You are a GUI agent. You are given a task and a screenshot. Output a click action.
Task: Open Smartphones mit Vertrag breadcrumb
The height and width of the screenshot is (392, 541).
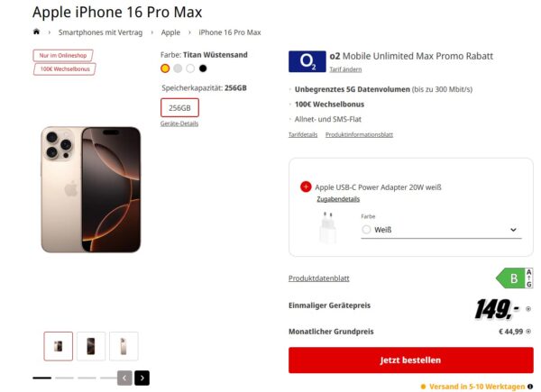100,32
